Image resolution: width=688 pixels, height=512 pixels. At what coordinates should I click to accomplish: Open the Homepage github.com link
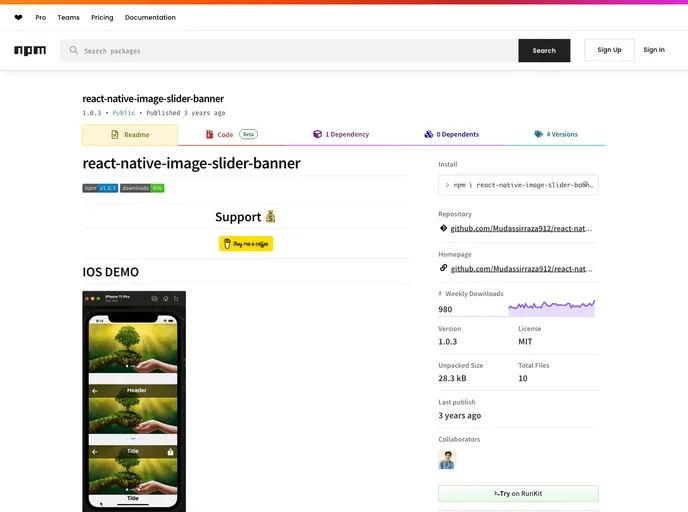521,269
